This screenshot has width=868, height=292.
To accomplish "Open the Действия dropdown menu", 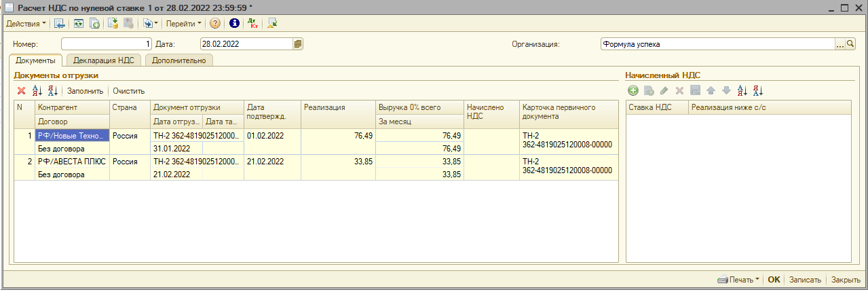I will click(26, 23).
